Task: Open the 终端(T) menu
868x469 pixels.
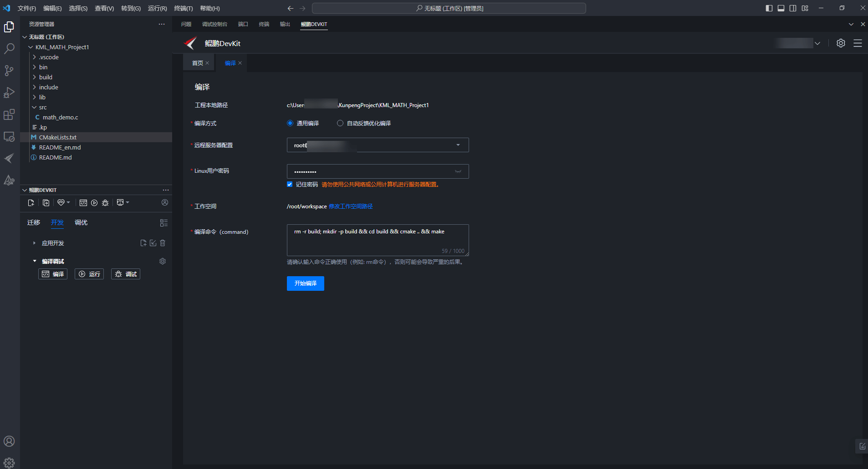Action: coord(184,8)
